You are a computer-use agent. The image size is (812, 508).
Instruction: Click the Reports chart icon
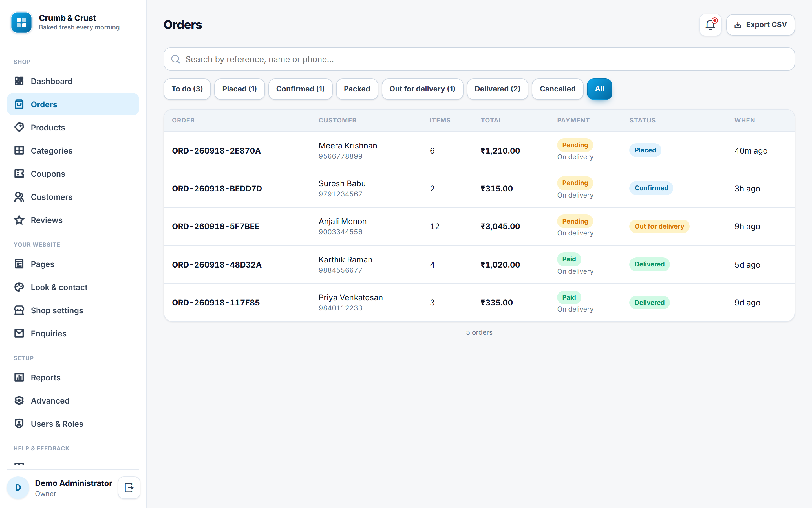[x=19, y=377]
